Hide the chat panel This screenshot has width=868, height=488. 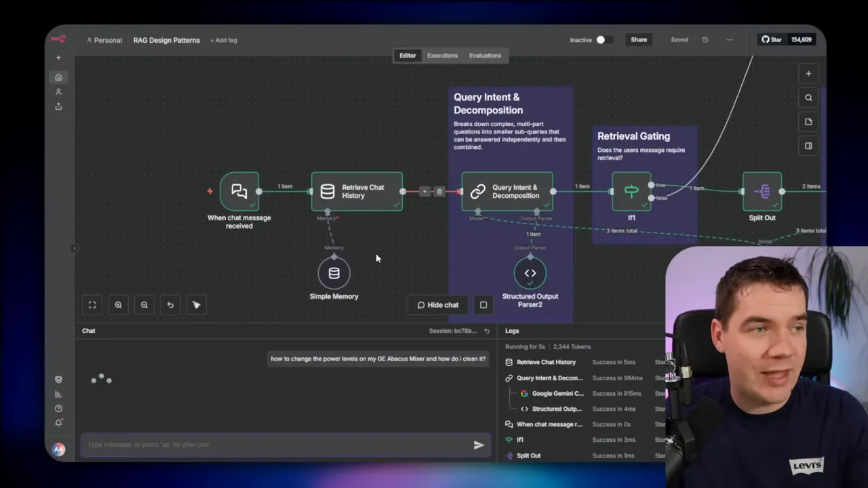[437, 305]
